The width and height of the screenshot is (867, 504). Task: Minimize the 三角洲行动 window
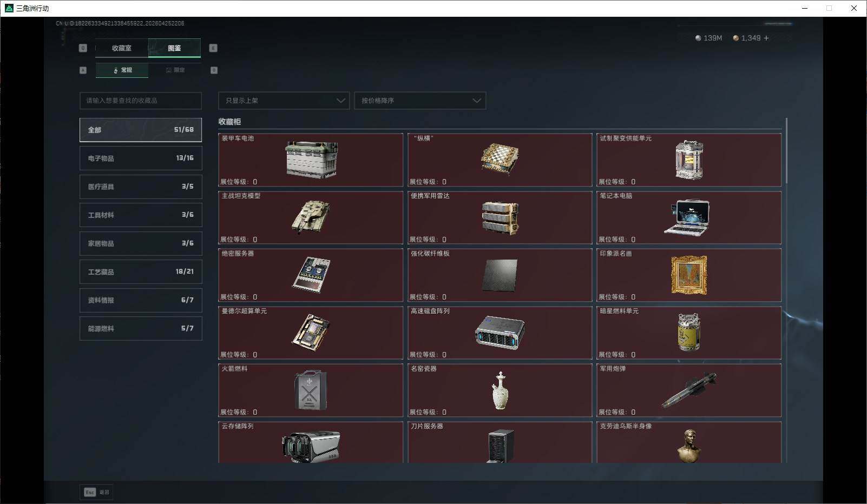point(805,8)
